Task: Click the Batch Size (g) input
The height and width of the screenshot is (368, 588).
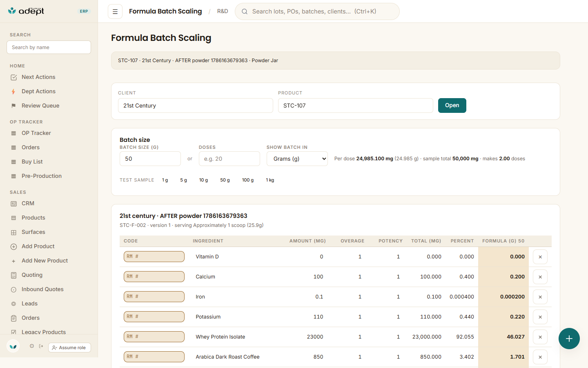Action: click(150, 159)
